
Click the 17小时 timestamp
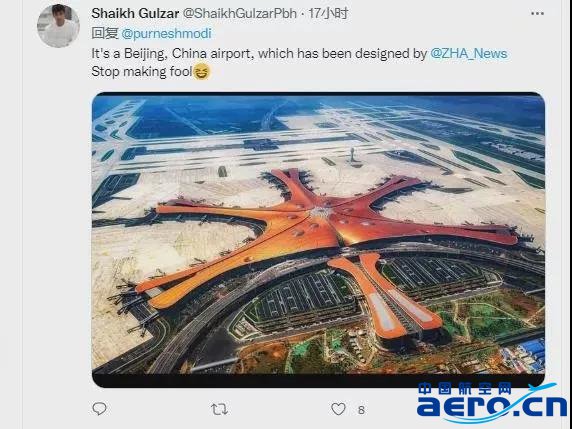point(328,13)
